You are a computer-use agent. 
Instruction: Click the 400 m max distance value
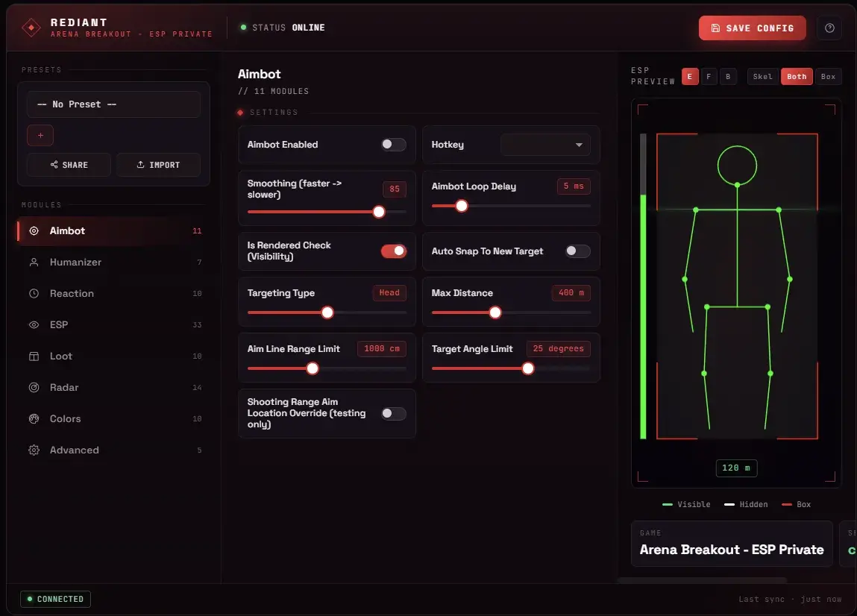(571, 293)
